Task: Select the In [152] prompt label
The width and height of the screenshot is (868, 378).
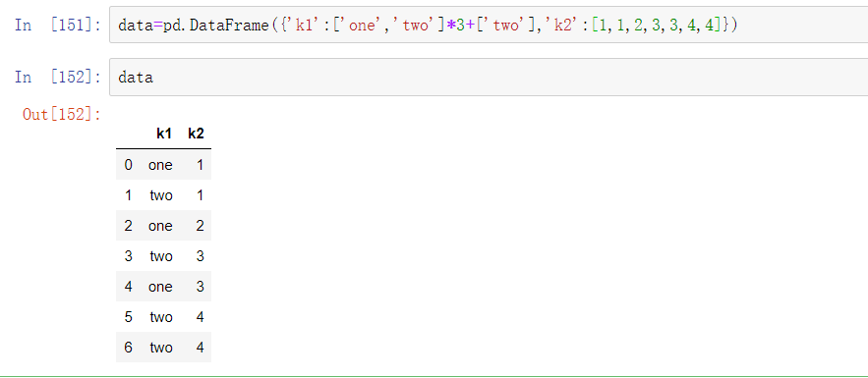Action: click(x=58, y=77)
